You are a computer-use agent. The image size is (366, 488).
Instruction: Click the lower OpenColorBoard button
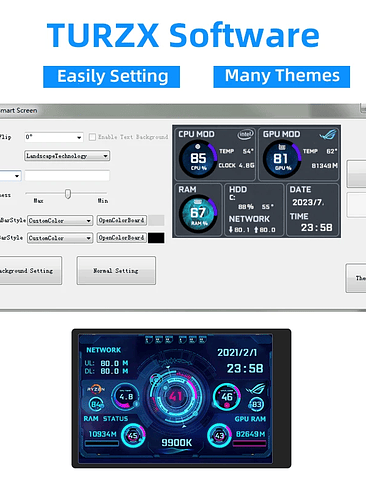click(122, 238)
